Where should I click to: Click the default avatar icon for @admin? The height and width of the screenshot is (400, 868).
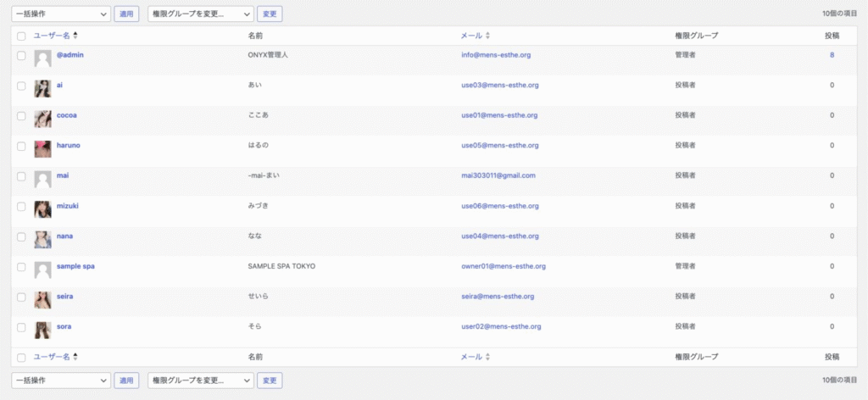tap(42, 58)
